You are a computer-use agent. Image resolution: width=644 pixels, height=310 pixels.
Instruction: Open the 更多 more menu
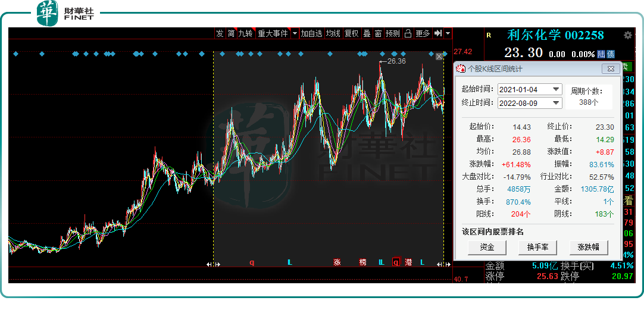tap(423, 34)
